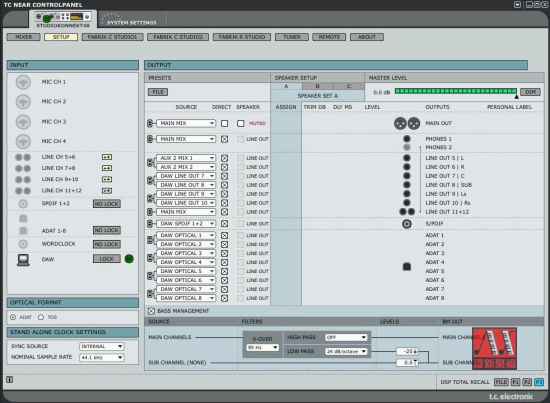Toggle the BASS MANAGEMENT checkbox

pyautogui.click(x=151, y=311)
